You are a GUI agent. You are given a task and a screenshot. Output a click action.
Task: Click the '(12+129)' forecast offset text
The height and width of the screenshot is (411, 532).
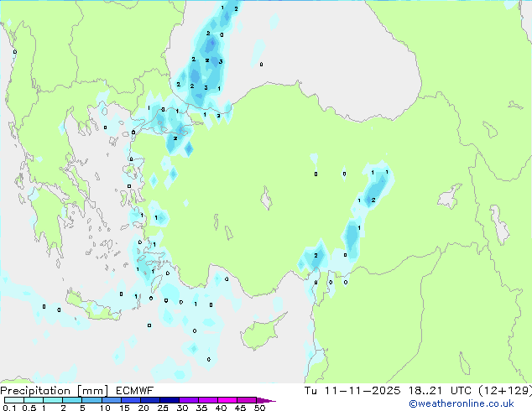click(505, 391)
